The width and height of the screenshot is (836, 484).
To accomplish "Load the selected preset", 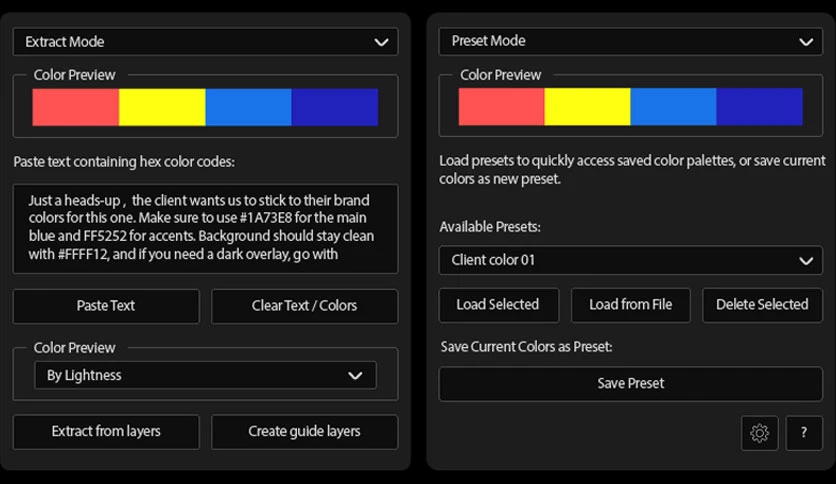I will coord(499,305).
